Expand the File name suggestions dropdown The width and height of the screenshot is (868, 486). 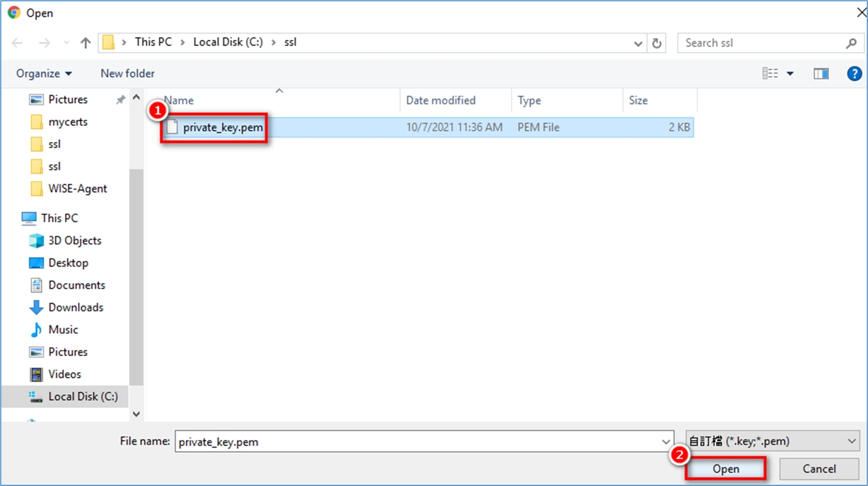click(x=666, y=442)
